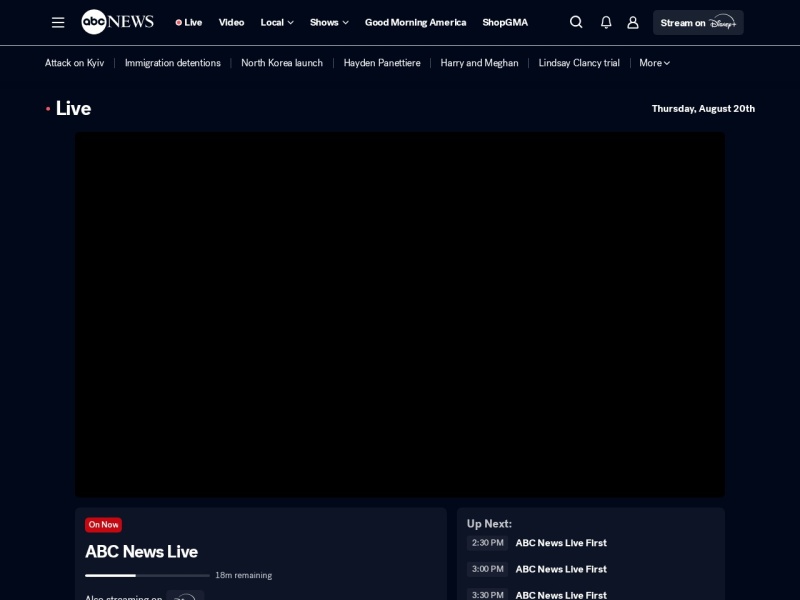Click the live video player
The height and width of the screenshot is (600, 800).
point(400,314)
